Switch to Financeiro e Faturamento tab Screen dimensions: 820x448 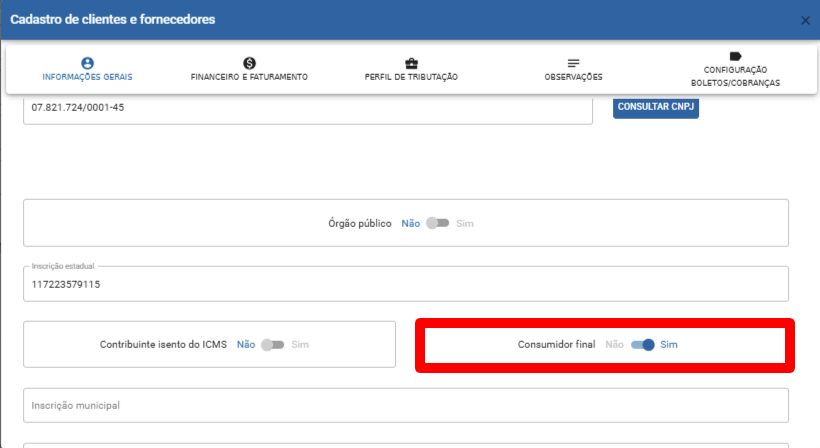(249, 69)
